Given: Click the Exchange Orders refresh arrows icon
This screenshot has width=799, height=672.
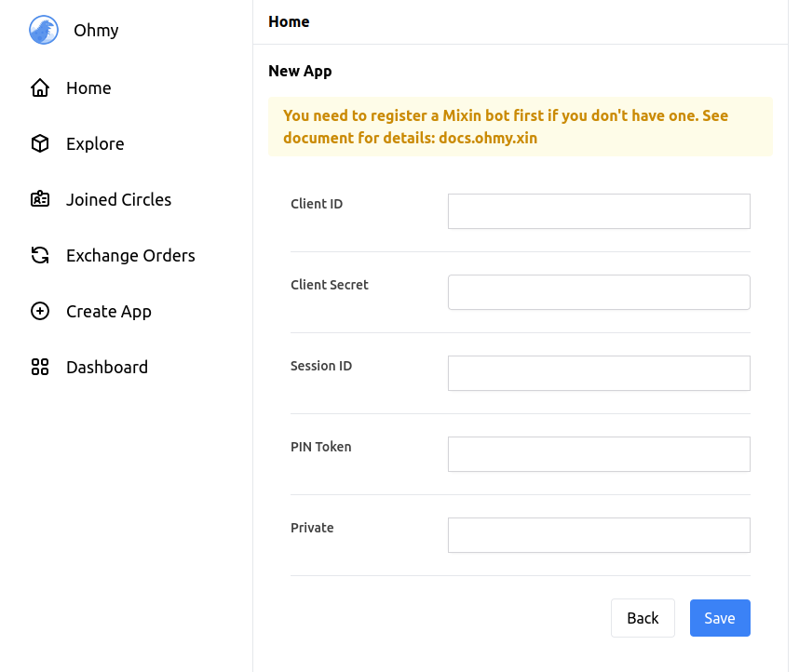Looking at the screenshot, I should pyautogui.click(x=40, y=256).
